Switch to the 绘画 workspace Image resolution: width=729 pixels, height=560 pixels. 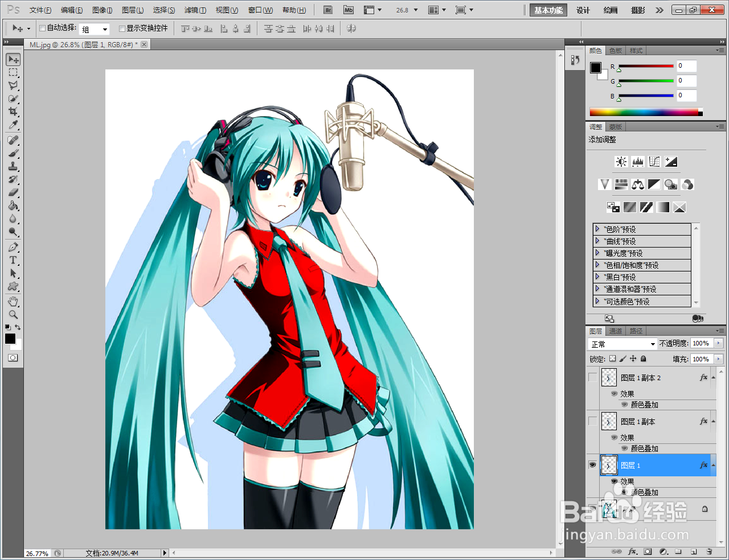[610, 10]
